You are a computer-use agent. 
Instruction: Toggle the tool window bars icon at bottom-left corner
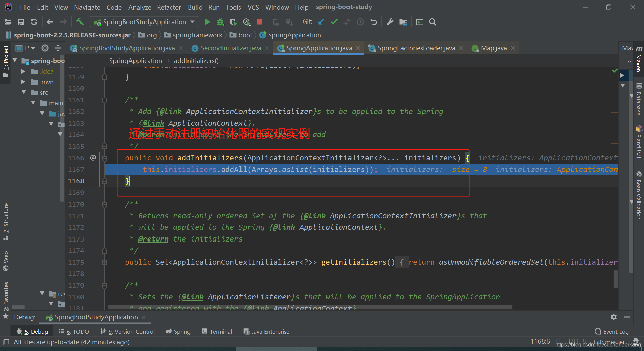(x=6, y=342)
